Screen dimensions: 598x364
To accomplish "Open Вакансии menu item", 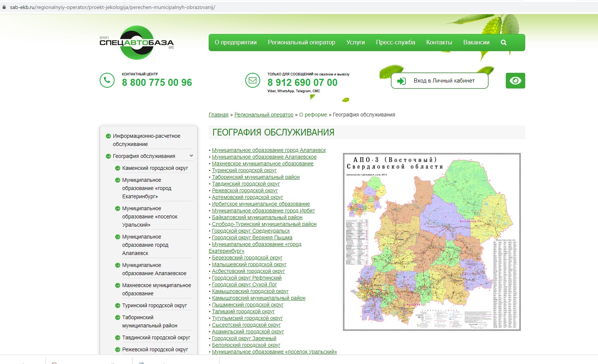I will point(476,43).
